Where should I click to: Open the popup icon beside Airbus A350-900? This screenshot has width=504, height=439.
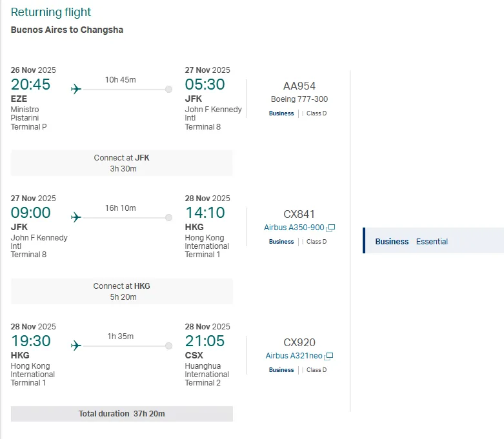tap(331, 228)
